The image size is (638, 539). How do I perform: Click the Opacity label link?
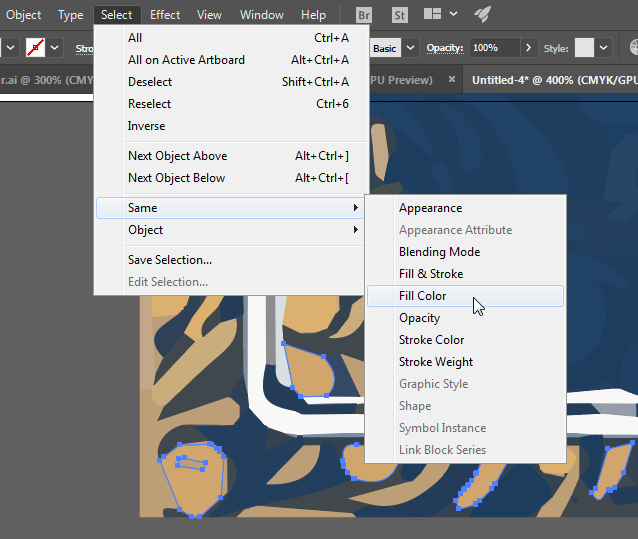(x=445, y=48)
